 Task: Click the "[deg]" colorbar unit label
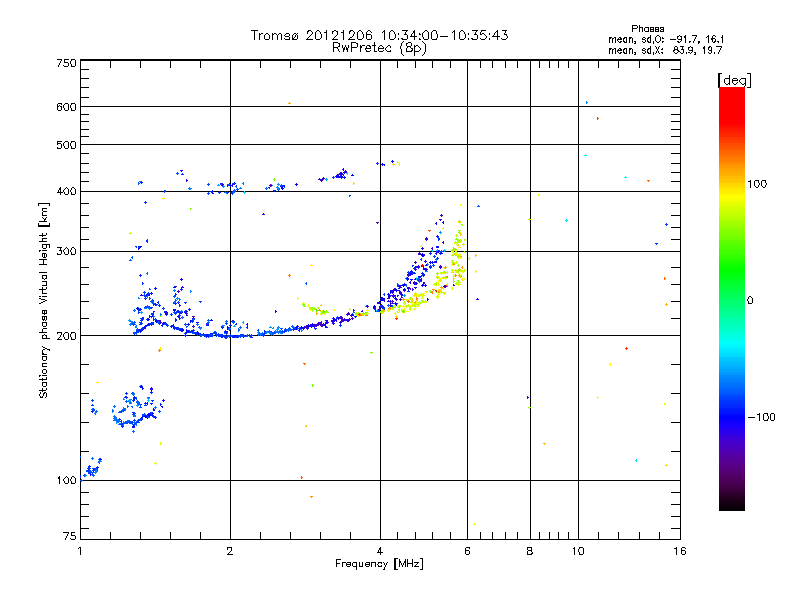click(734, 81)
